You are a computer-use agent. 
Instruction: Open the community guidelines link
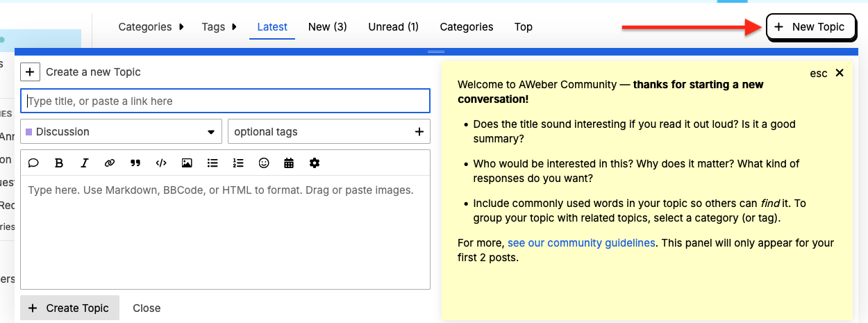click(x=581, y=243)
